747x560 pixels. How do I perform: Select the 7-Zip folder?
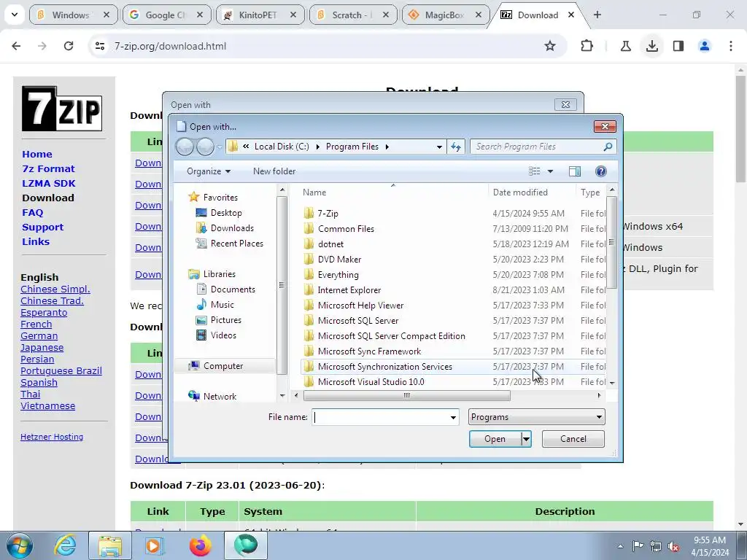[x=328, y=214]
